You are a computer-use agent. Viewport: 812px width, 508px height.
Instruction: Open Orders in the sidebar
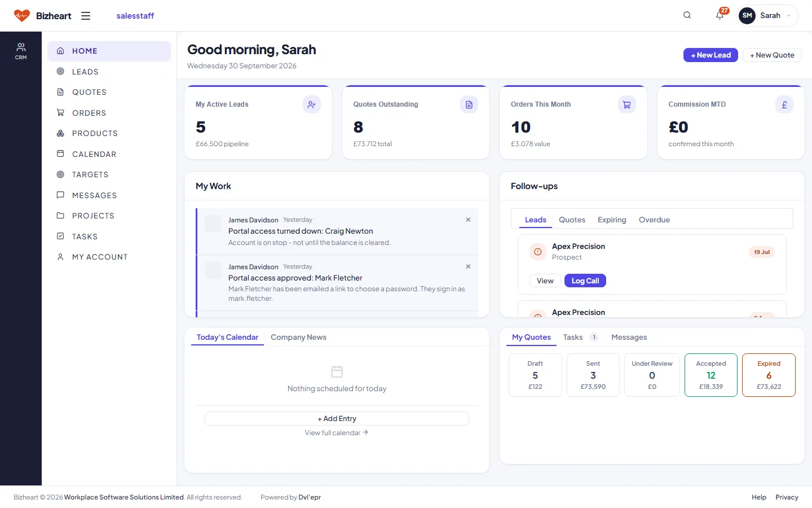(109, 113)
